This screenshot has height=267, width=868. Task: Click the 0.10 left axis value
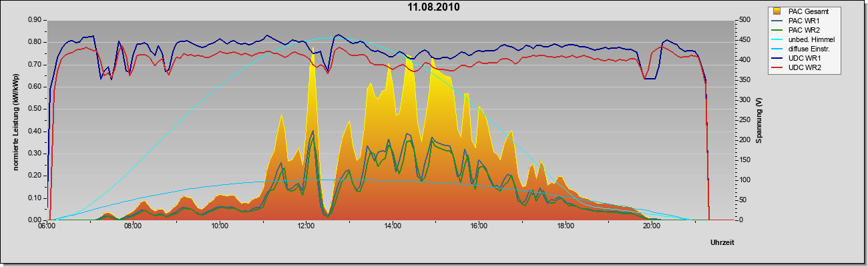coord(36,198)
